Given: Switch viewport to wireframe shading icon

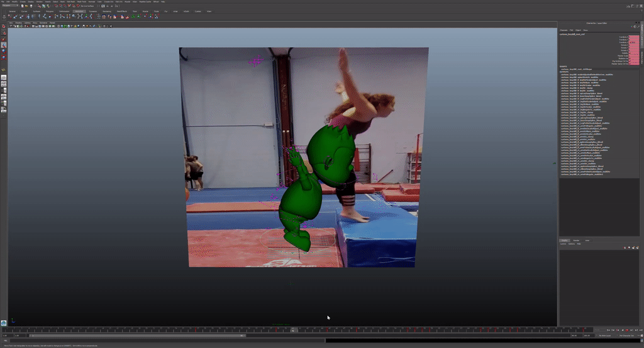Looking at the screenshot, I should [58, 26].
